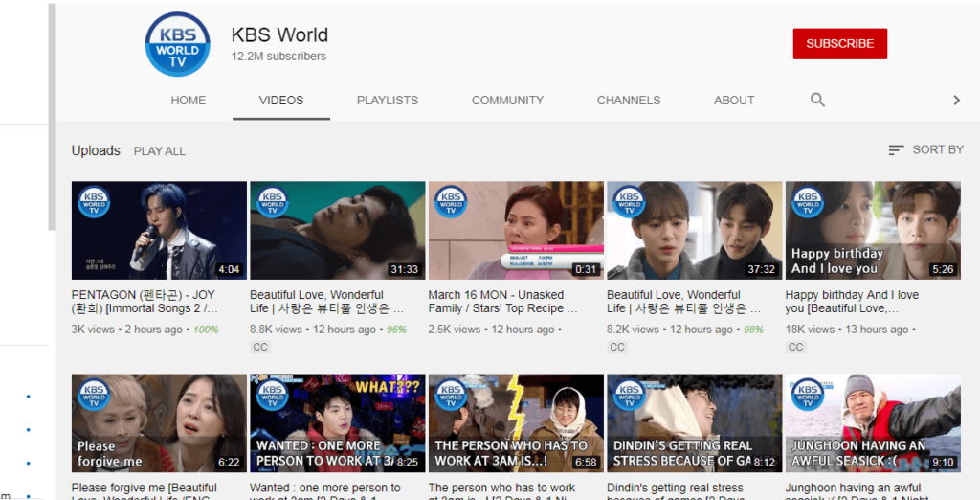Click the PENTAGON JOY Immortal Songs title
The image size is (980, 500).
[x=145, y=302]
